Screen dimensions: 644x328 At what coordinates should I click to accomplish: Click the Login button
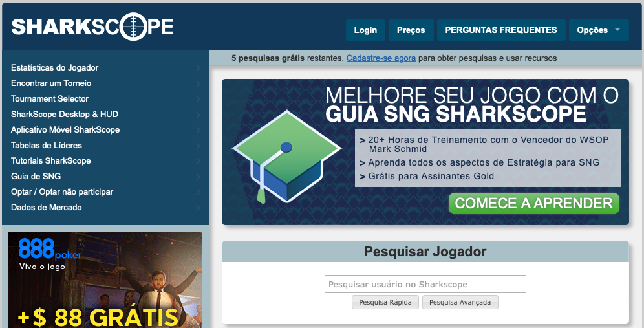click(x=365, y=30)
